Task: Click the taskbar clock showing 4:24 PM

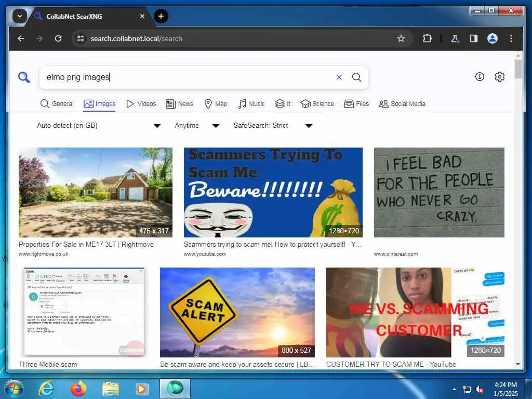Action: pyautogui.click(x=506, y=389)
